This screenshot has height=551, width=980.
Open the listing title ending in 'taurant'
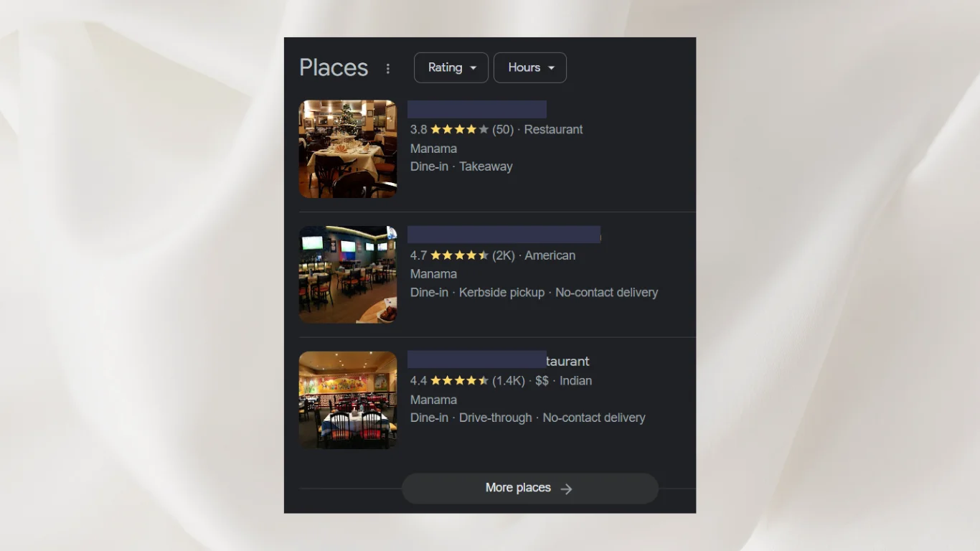click(x=499, y=360)
